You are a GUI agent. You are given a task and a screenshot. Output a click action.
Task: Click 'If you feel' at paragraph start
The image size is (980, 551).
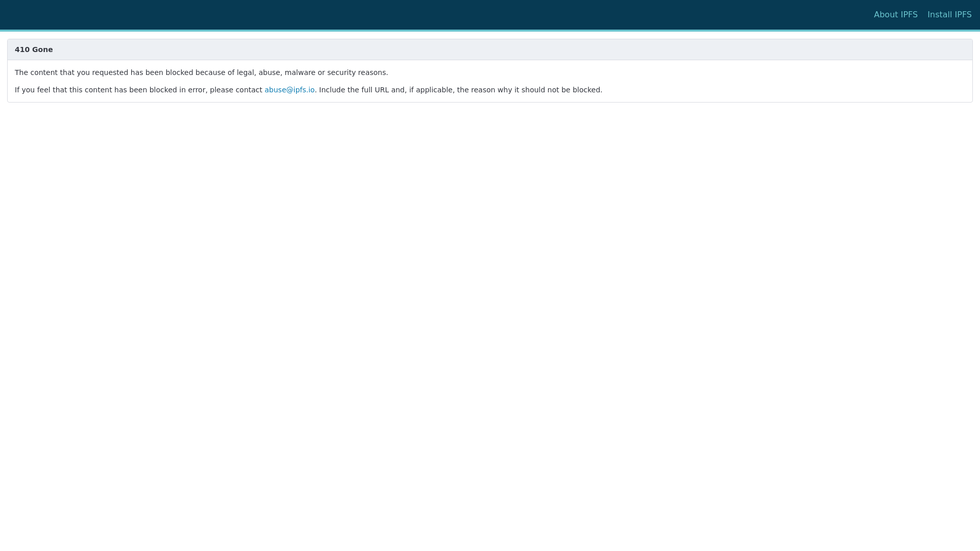click(33, 90)
